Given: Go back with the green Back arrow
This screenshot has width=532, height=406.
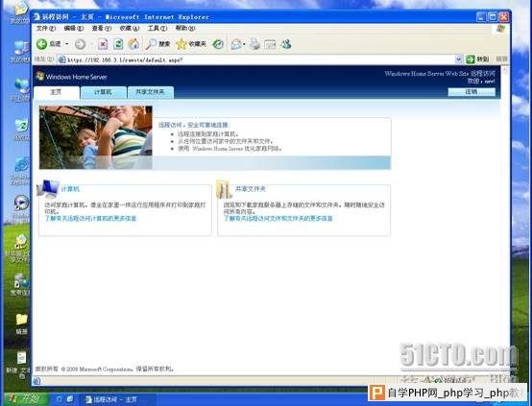Looking at the screenshot, I should coord(41,44).
